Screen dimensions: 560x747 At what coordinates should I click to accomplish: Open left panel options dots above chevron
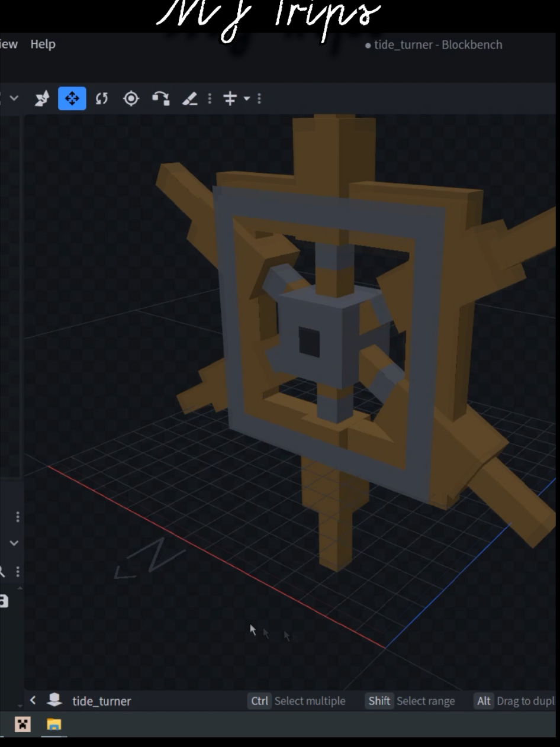pyautogui.click(x=18, y=517)
